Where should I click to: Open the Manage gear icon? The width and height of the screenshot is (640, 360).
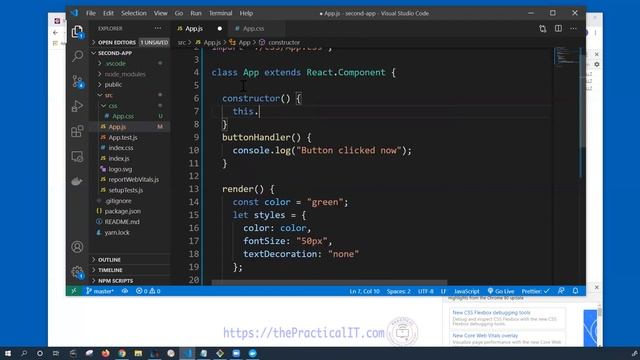tap(77, 272)
